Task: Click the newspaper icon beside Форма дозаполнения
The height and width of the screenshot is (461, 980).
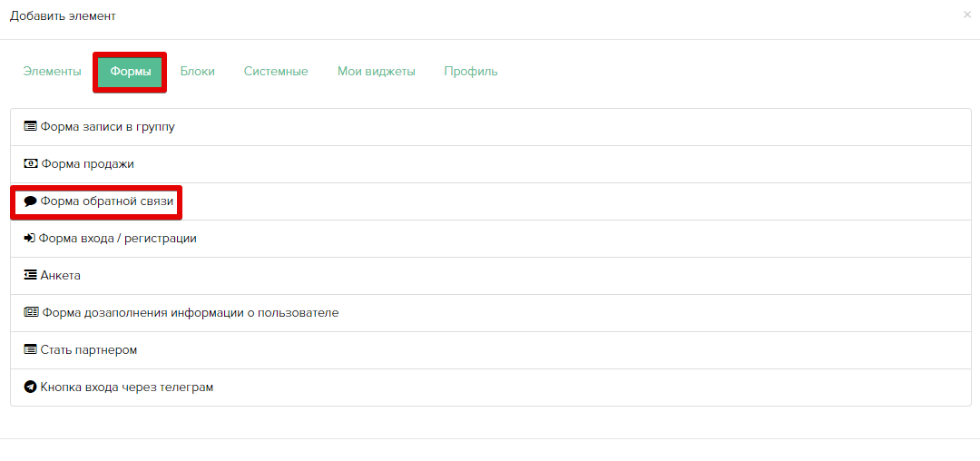Action: (x=31, y=312)
